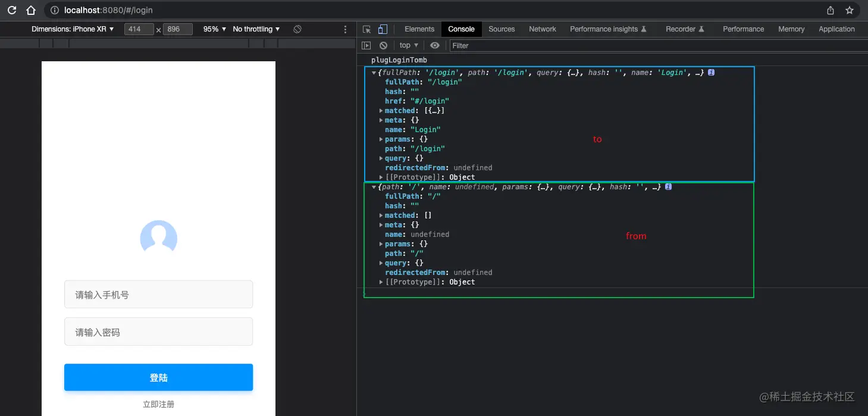
Task: Switch to the Network tab
Action: point(543,29)
